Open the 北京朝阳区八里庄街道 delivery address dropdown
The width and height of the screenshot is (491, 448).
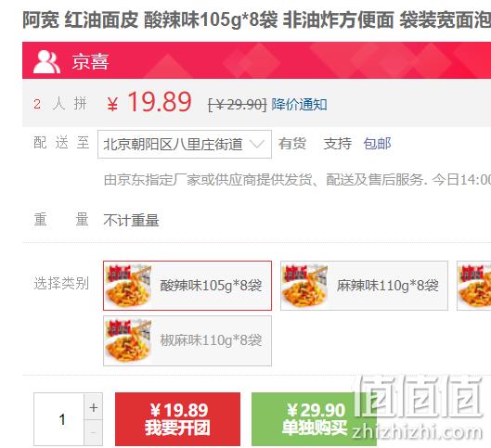[185, 144]
